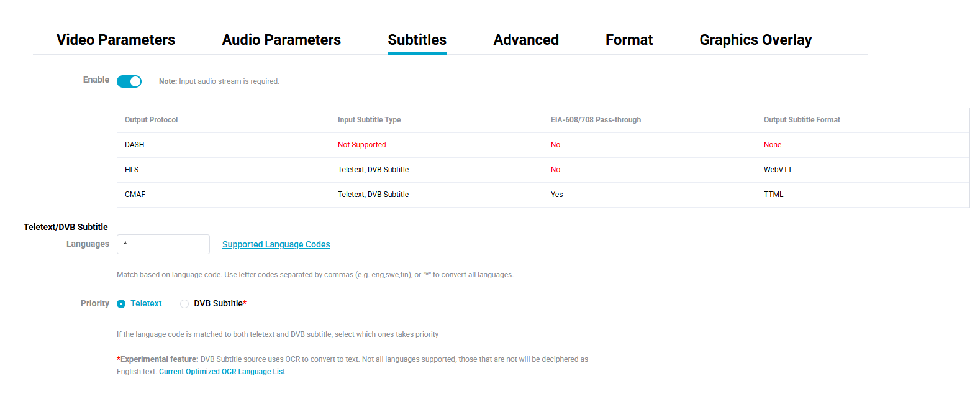This screenshot has height=414, width=980.
Task: Click the TTML output format cell
Action: 773,195
